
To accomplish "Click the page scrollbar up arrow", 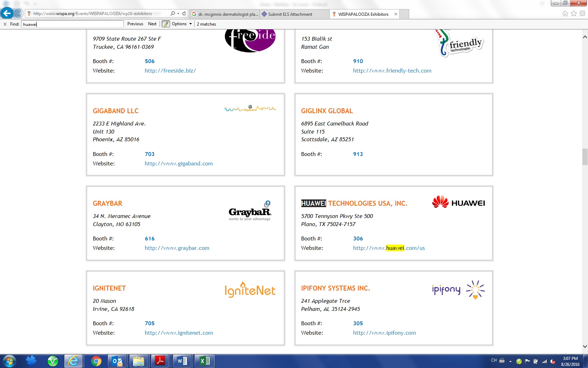I will (x=584, y=37).
